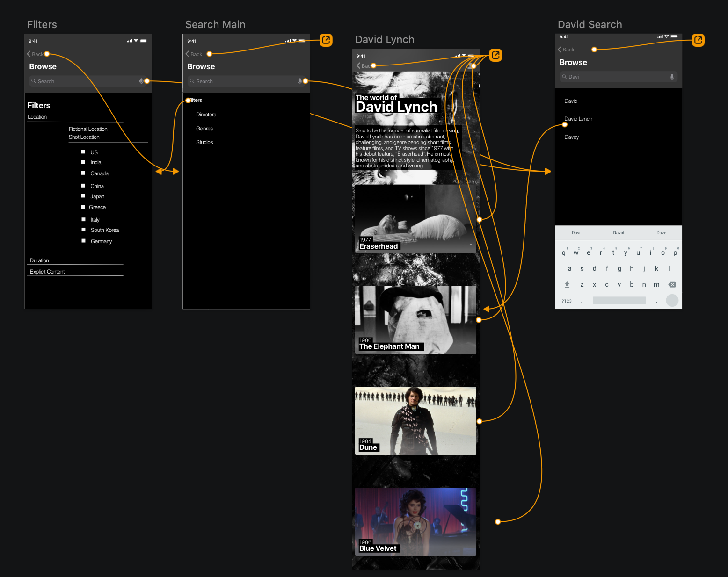Image resolution: width=728 pixels, height=577 pixels.
Task: Open Studios in the Search Main list
Action: (204, 142)
